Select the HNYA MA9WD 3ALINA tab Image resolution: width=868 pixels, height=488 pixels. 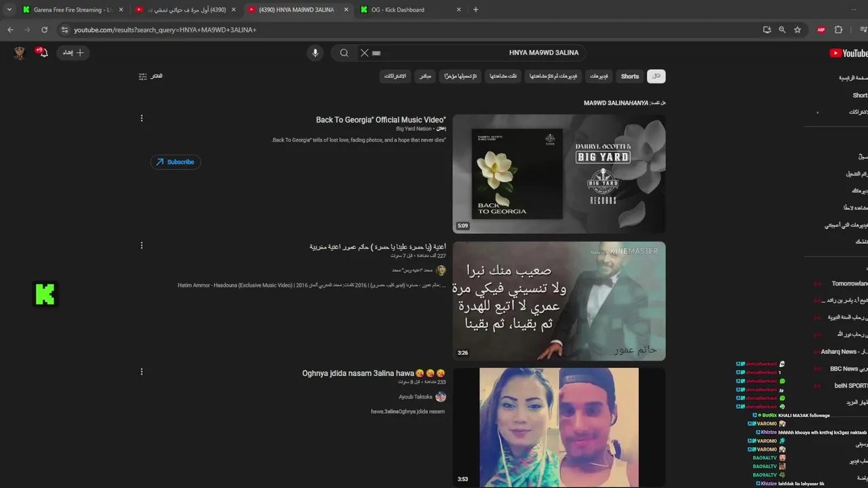pyautogui.click(x=298, y=9)
